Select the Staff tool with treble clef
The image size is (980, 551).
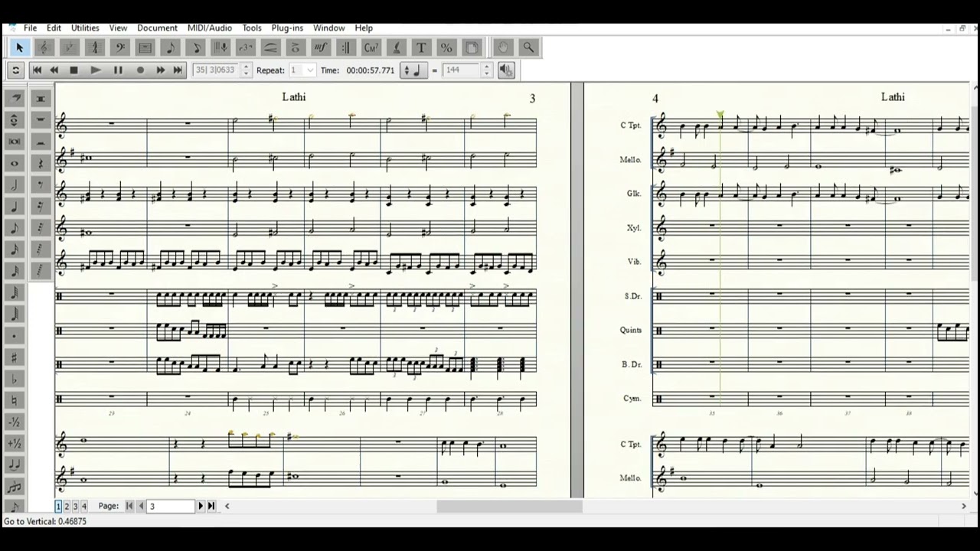pos(44,47)
